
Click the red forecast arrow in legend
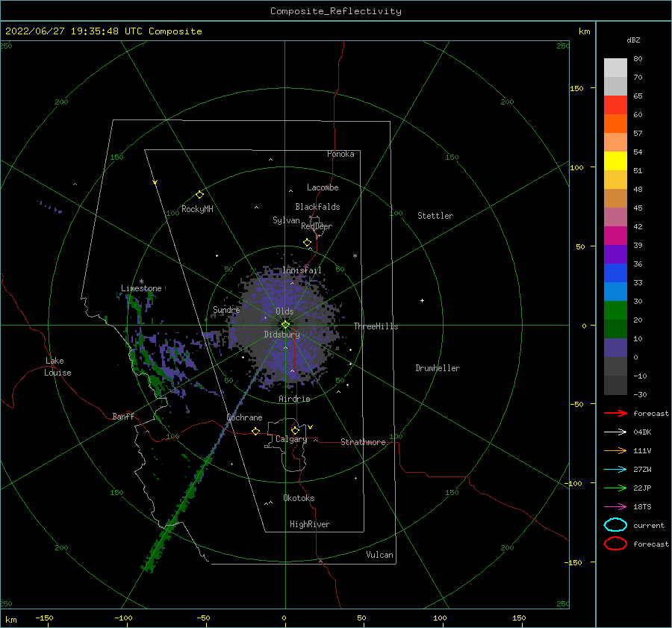click(615, 413)
